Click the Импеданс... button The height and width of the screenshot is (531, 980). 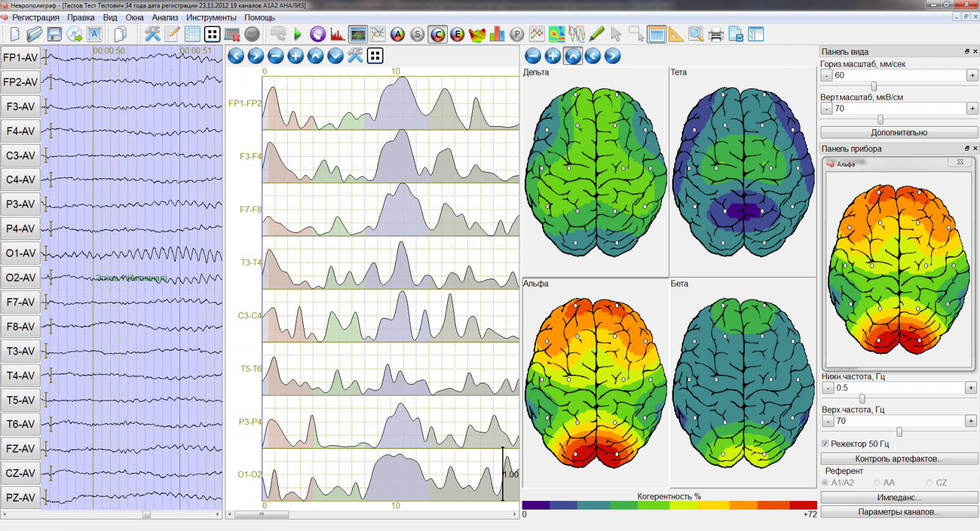pyautogui.click(x=899, y=497)
